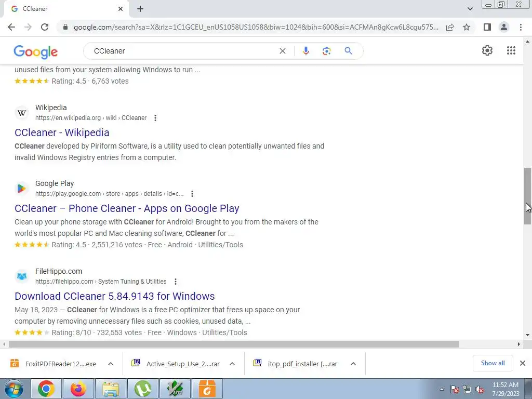Close the downloads bar

pyautogui.click(x=523, y=363)
